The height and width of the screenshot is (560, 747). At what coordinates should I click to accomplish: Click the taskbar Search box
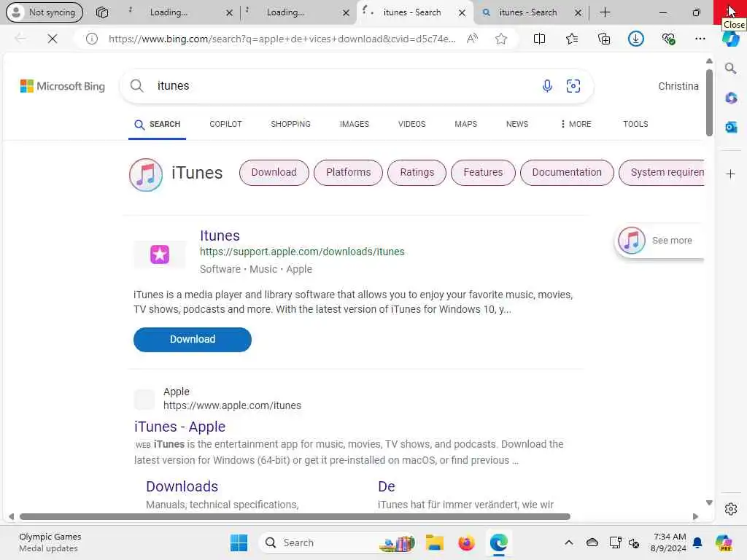tap(337, 542)
